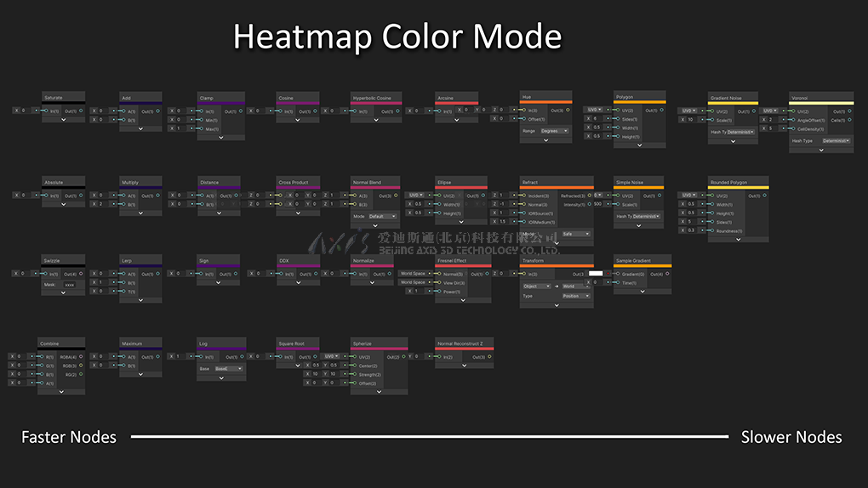Open the Transform node Type dropdown
Viewport: 868px width, 488px height.
tap(576, 296)
